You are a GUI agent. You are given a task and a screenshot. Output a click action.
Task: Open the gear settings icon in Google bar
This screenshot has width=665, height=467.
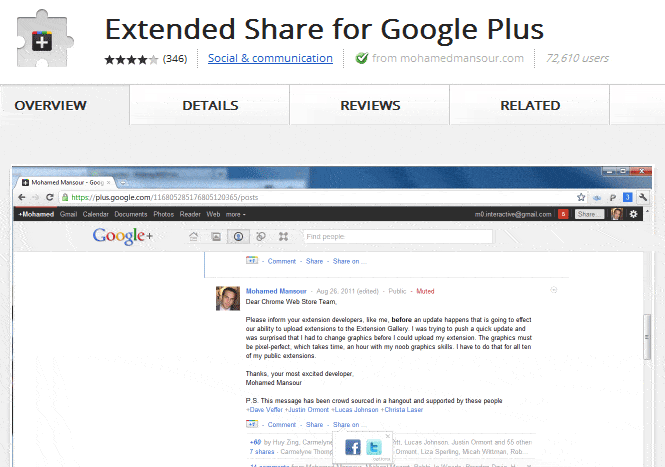[634, 214]
